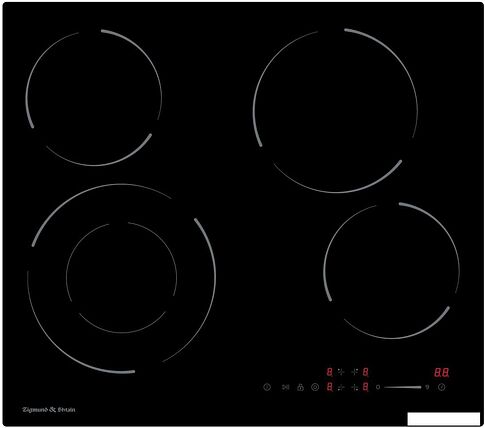
Task: Click the bottom-left red zone level digit
Action: [x=329, y=387]
